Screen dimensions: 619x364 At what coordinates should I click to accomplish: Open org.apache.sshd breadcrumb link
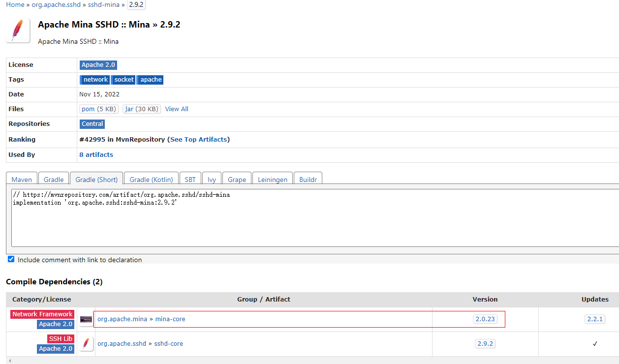(x=56, y=4)
